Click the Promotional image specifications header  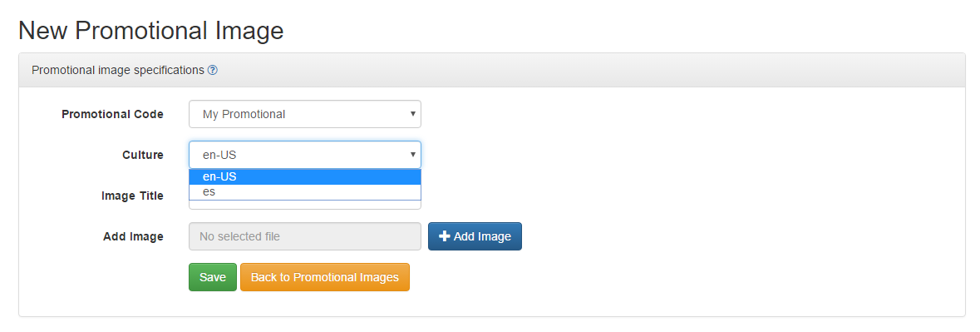[117, 70]
